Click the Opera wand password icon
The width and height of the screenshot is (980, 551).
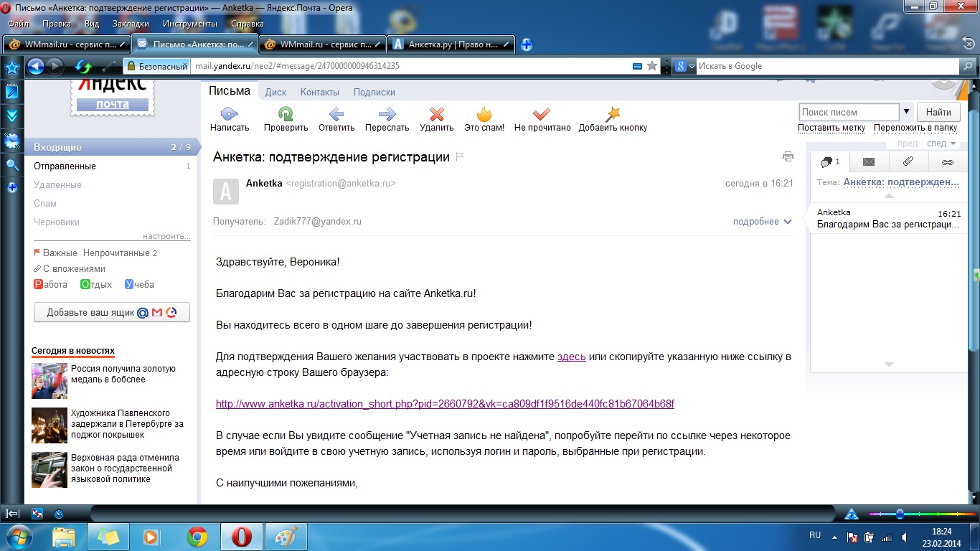(109, 67)
